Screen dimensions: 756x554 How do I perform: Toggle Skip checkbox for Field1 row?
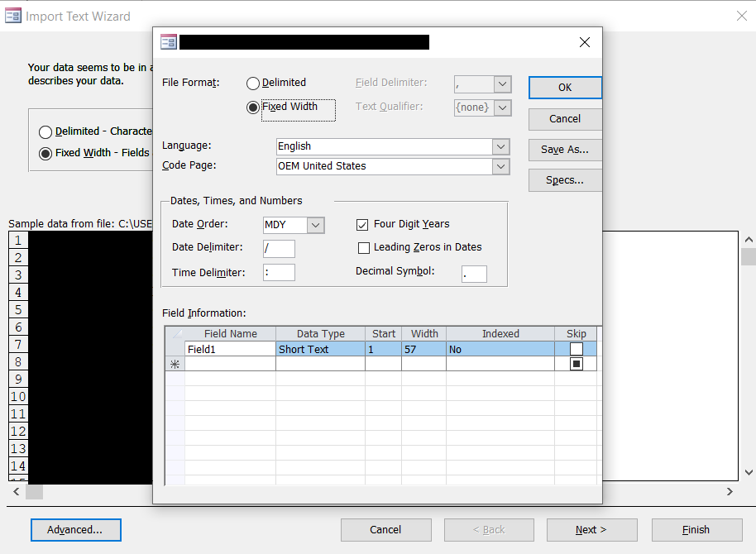point(577,349)
